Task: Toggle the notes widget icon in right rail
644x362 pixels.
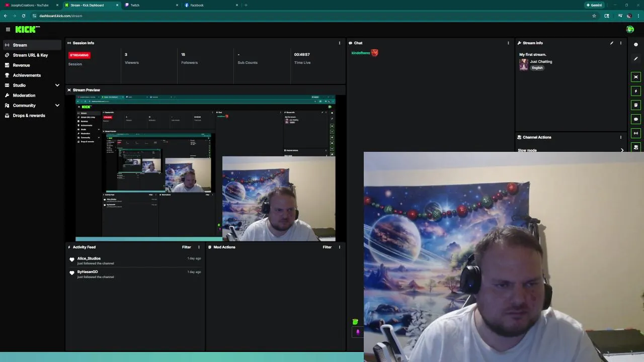Action: tap(636, 105)
